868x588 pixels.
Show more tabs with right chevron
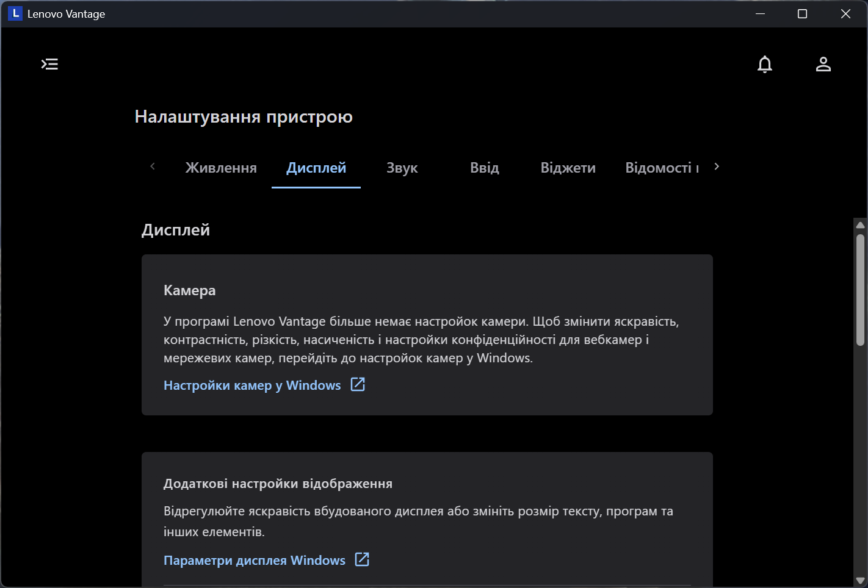tap(717, 167)
